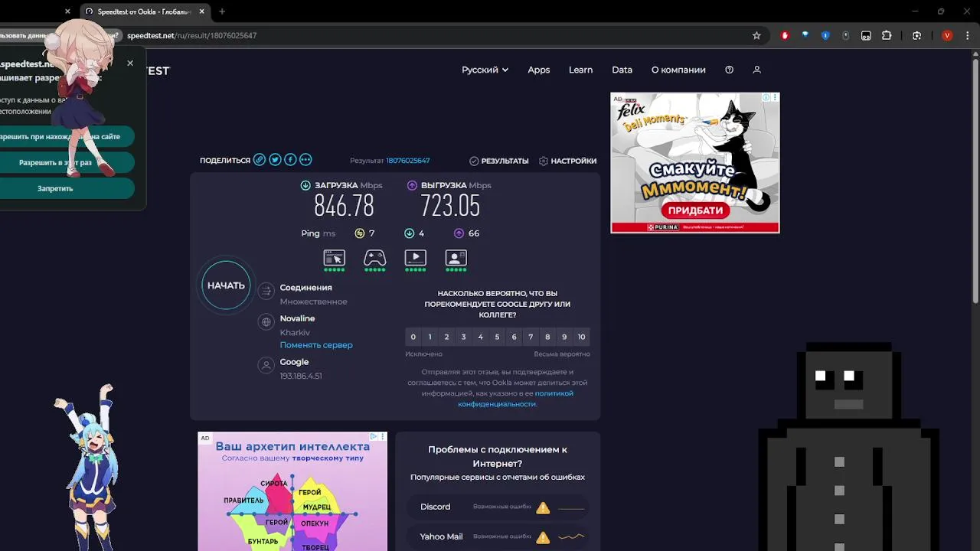
Task: Click the upload arrow icon by ВЫГРУЗКА
Action: pyautogui.click(x=412, y=185)
